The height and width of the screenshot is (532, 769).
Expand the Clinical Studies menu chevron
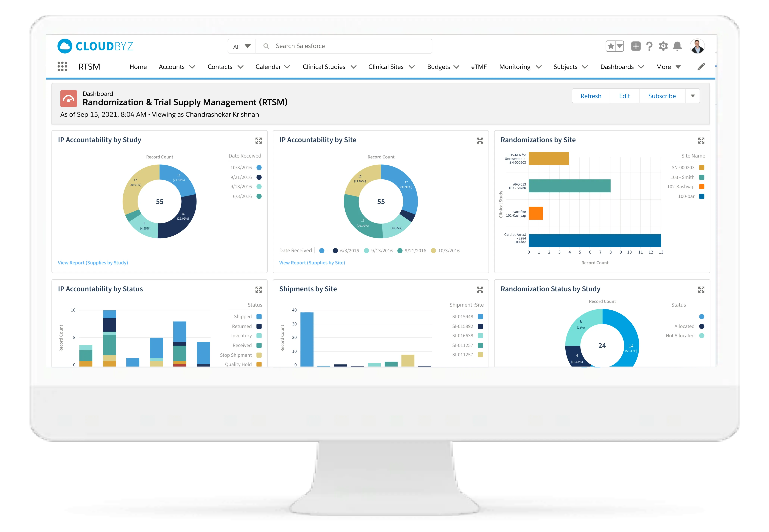coord(354,67)
